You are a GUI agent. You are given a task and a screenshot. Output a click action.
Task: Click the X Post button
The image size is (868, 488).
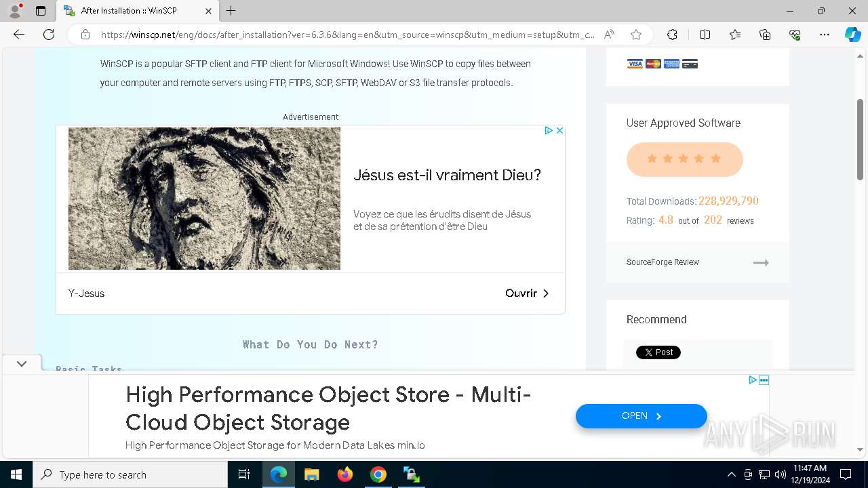658,352
